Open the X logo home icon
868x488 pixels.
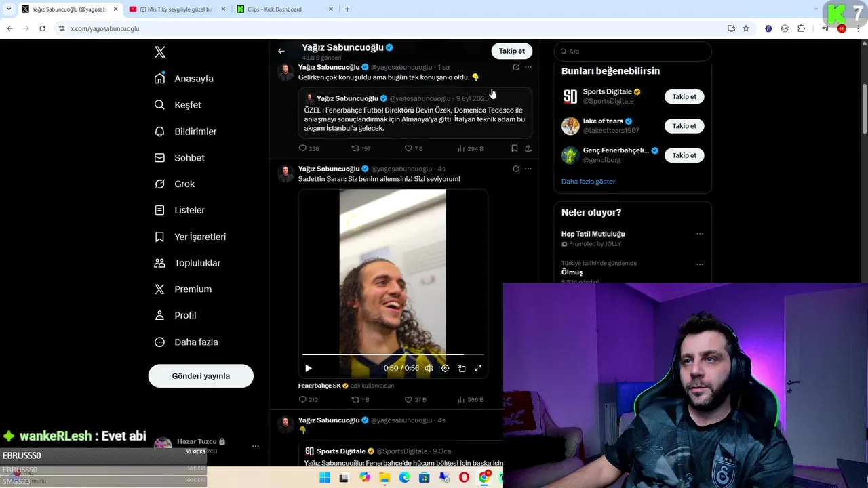(160, 52)
